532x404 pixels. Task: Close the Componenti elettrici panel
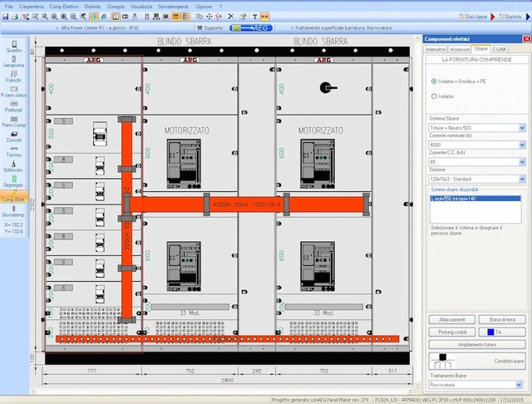[x=526, y=39]
